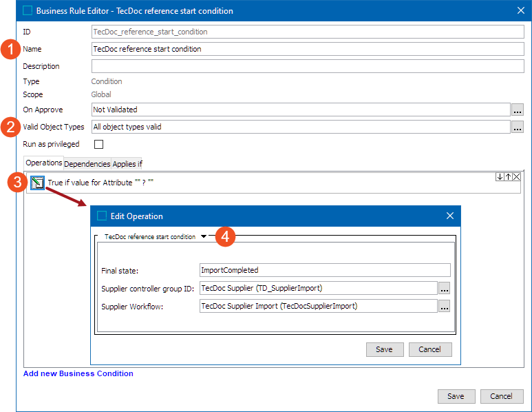Open the On Approve ellipsis picker
The height and width of the screenshot is (412, 532).
pos(517,110)
